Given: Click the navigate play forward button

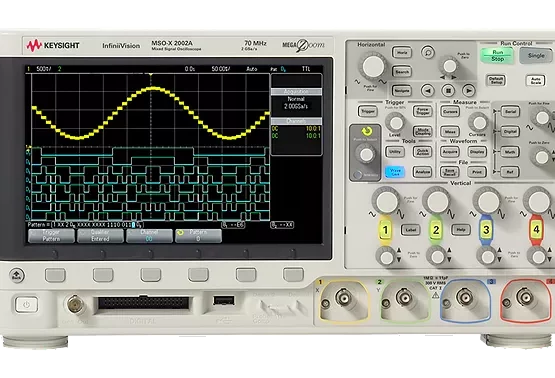Looking at the screenshot, I should (x=469, y=91).
